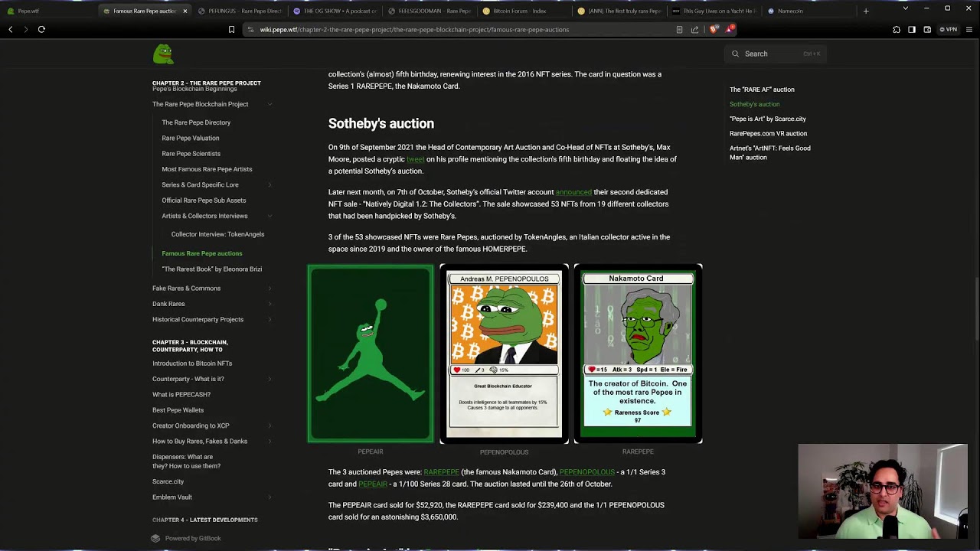Open the PEPENOPOULOS card image

[504, 354]
